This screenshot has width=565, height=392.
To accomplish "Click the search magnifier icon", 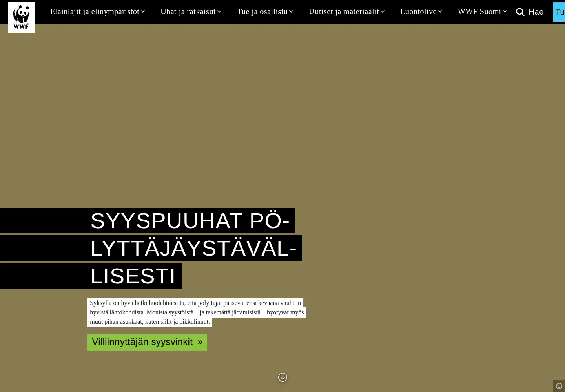I will 520,12.
